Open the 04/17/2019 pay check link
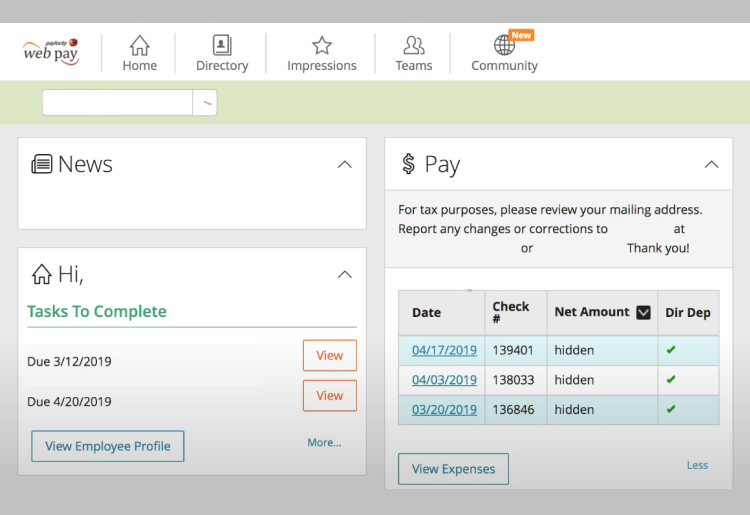Image resolution: width=750 pixels, height=515 pixels. (x=444, y=350)
